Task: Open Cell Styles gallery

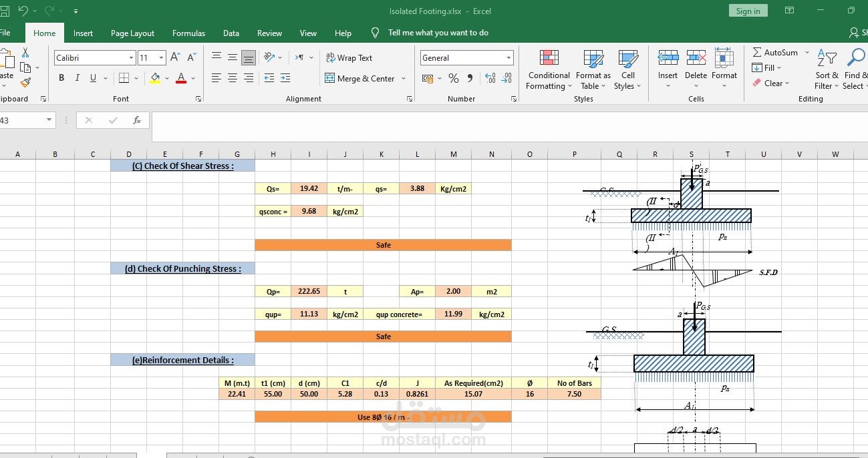Action: coord(627,69)
